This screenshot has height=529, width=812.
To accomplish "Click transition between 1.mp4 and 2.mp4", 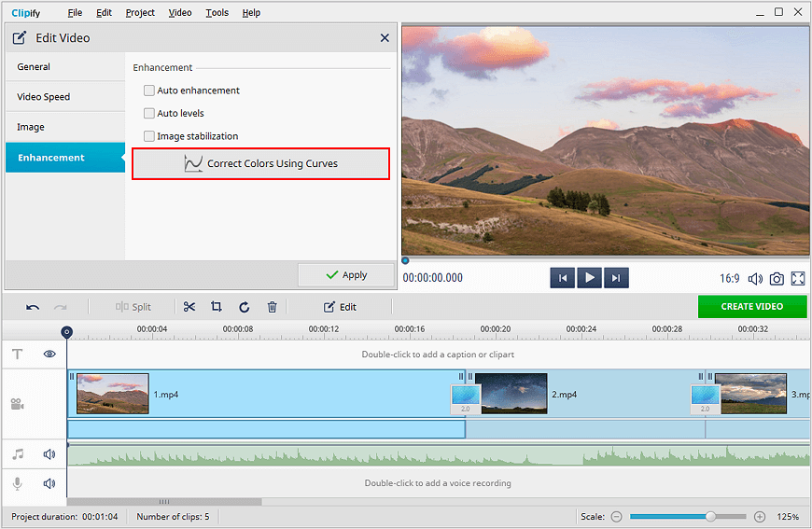I will 466,399.
